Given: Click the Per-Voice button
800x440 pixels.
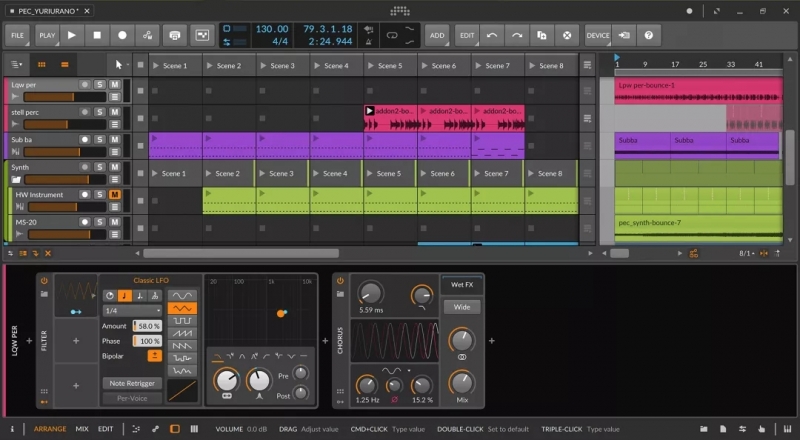Looking at the screenshot, I should pos(132,398).
